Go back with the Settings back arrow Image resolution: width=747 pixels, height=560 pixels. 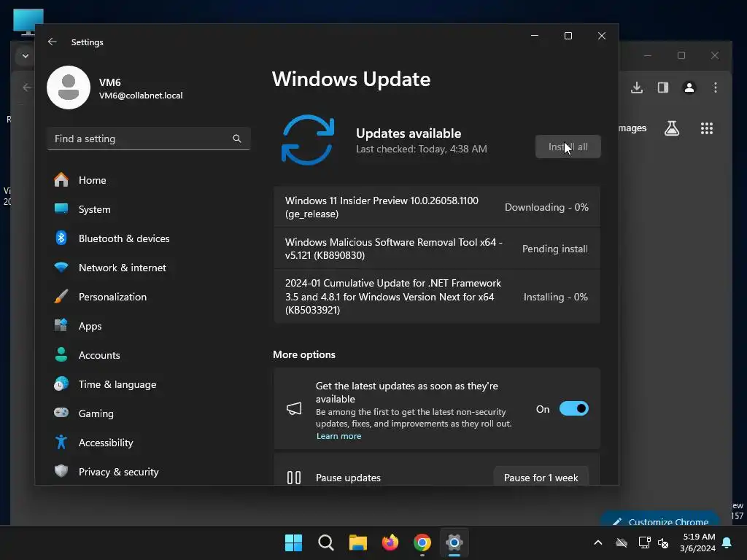pyautogui.click(x=53, y=42)
